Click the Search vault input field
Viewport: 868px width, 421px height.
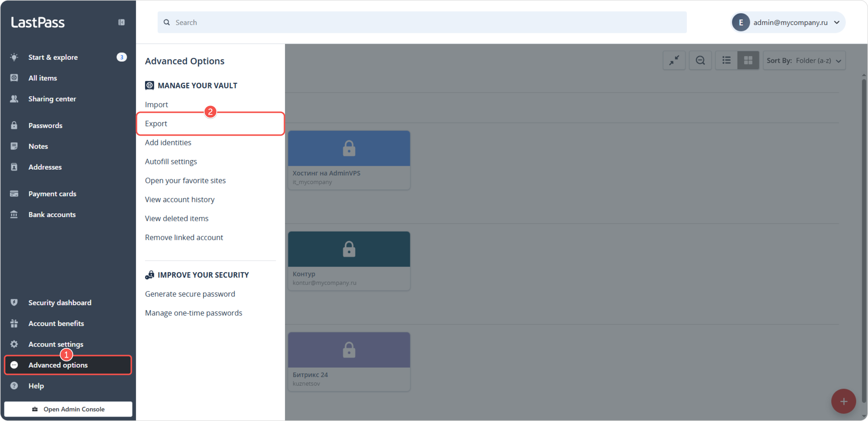click(x=422, y=22)
